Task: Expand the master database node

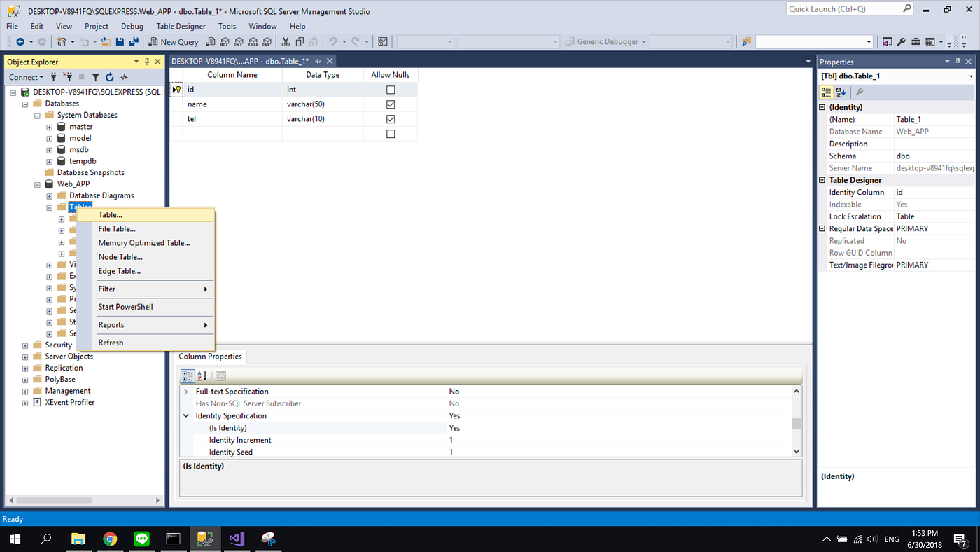Action: tap(48, 126)
